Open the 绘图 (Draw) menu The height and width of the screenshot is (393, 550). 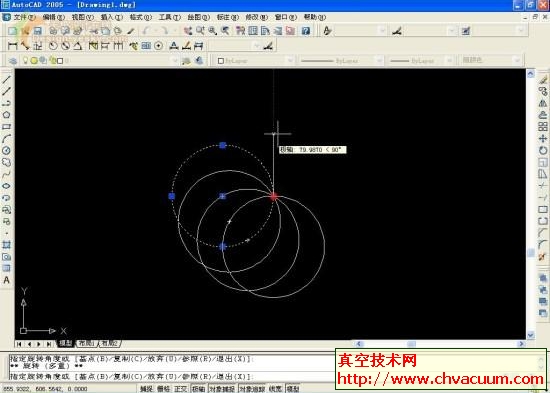[x=199, y=17]
